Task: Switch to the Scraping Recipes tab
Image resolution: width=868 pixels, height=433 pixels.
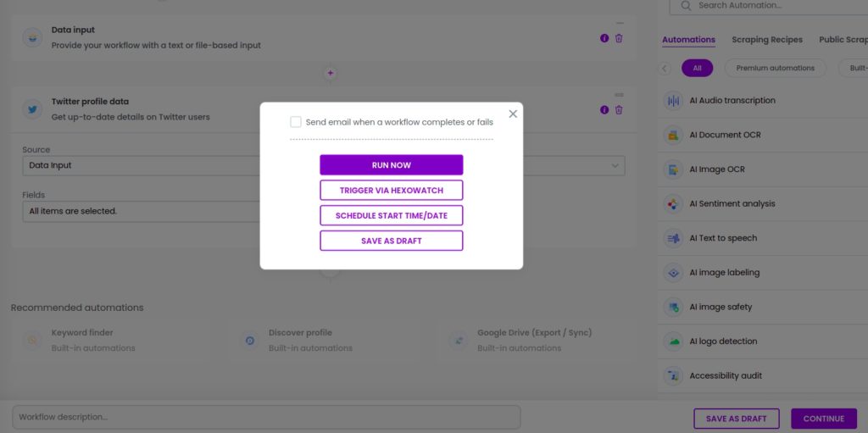Action: click(766, 40)
